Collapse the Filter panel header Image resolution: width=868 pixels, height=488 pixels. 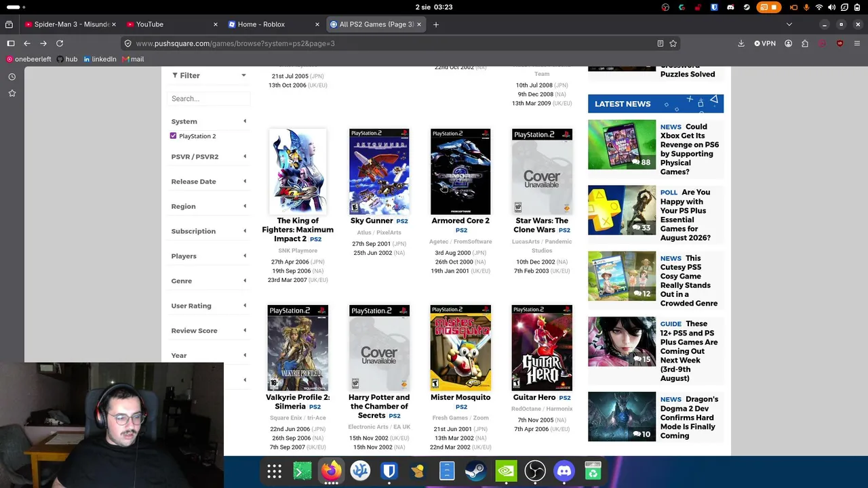click(x=208, y=75)
